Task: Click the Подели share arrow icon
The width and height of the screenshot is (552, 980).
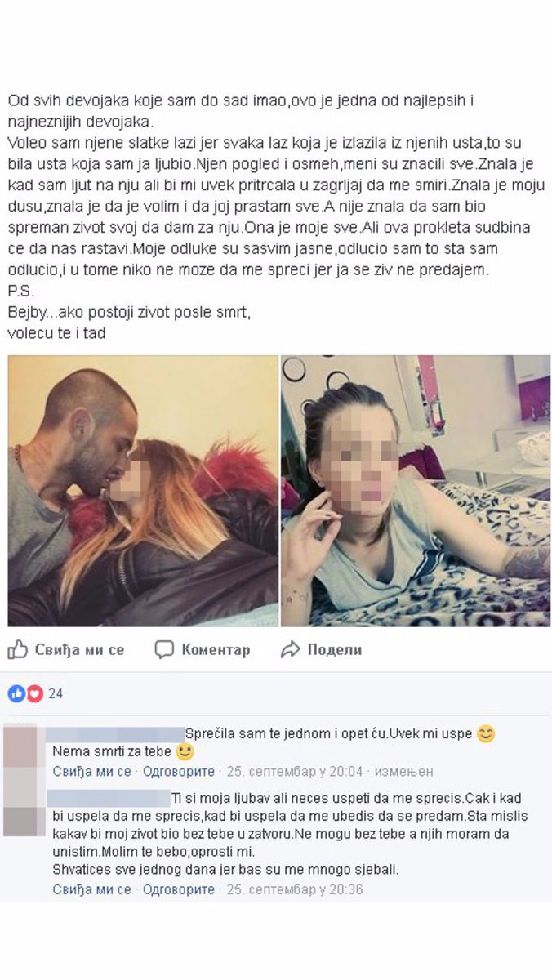Action: click(291, 650)
